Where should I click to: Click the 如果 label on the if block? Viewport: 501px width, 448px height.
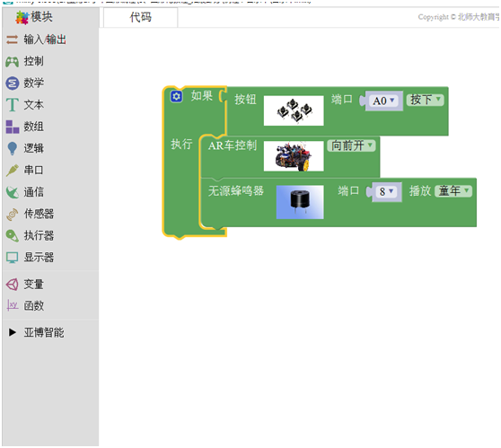(x=202, y=95)
